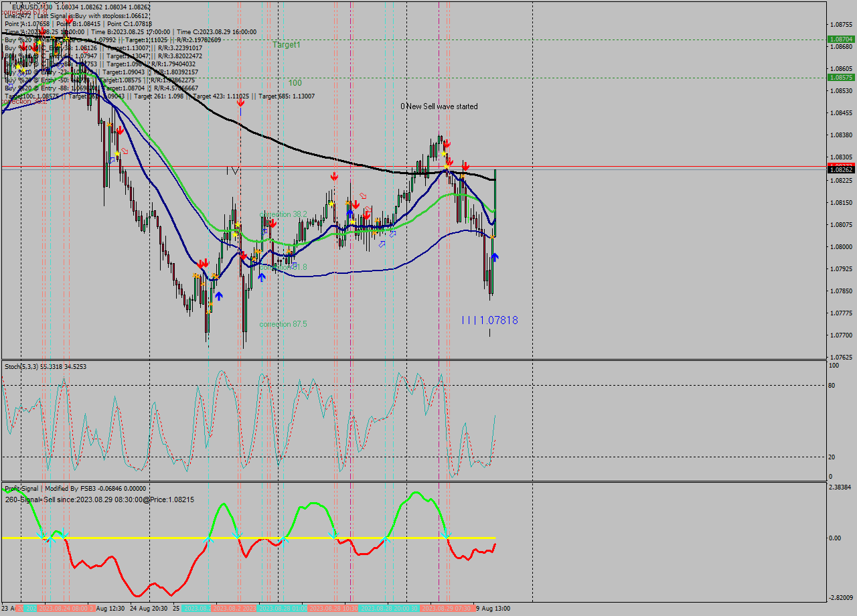This screenshot has height=616, width=857.
Task: Select the blue up arrow in the August 25 dip
Action: tap(218, 295)
